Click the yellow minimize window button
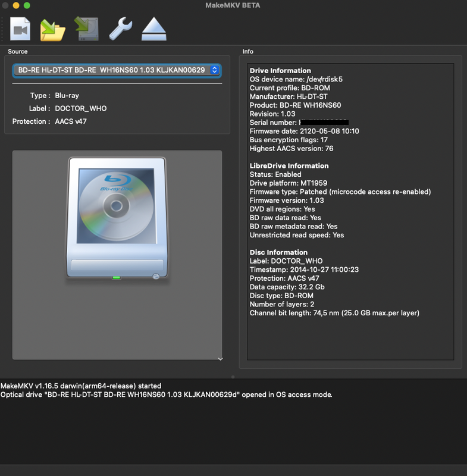 pyautogui.click(x=16, y=5)
